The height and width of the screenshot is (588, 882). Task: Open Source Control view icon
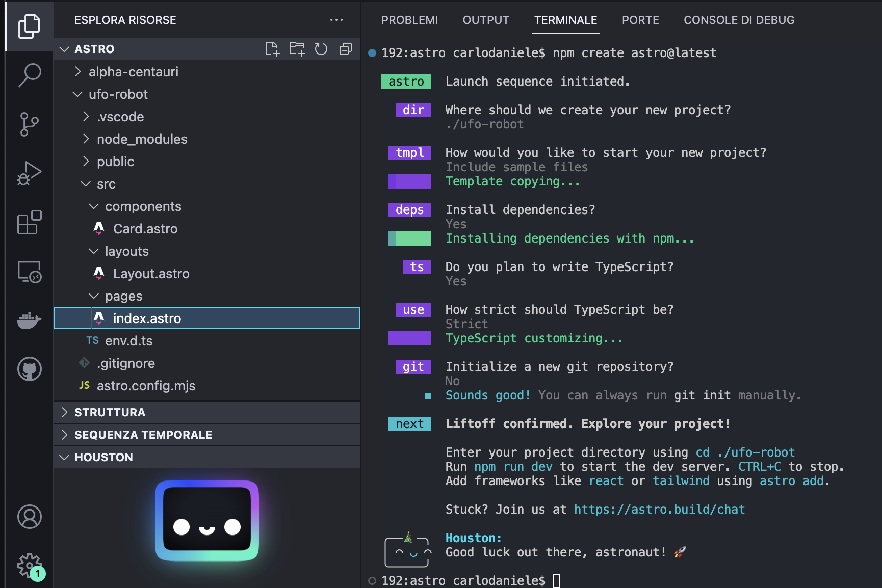click(29, 124)
